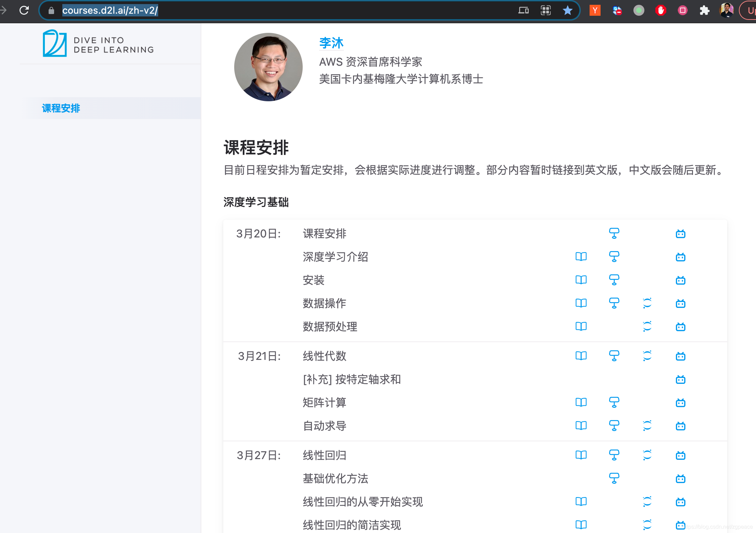This screenshot has height=533, width=756.
Task: Open the browser extensions puzzle menu
Action: click(705, 10)
